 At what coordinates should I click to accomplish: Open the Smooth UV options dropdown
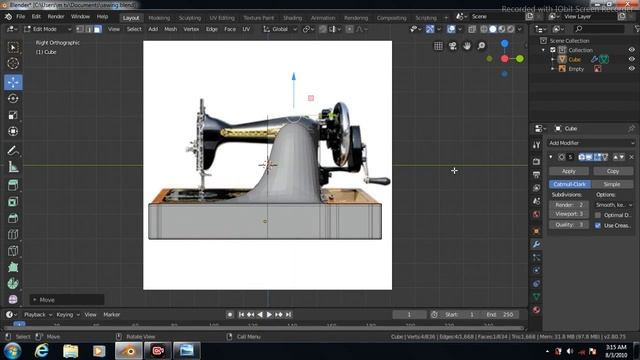click(613, 205)
